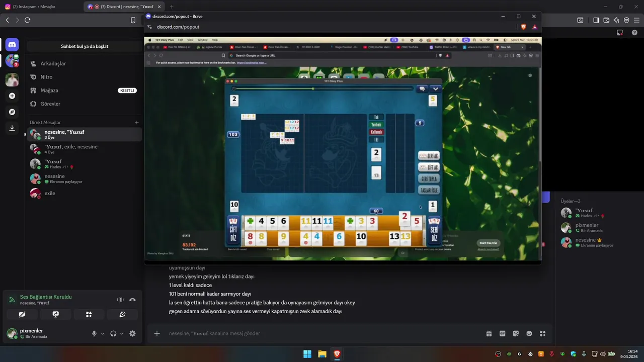Open Discover servers compass icon
Image resolution: width=644 pixels, height=362 pixels.
point(12,112)
